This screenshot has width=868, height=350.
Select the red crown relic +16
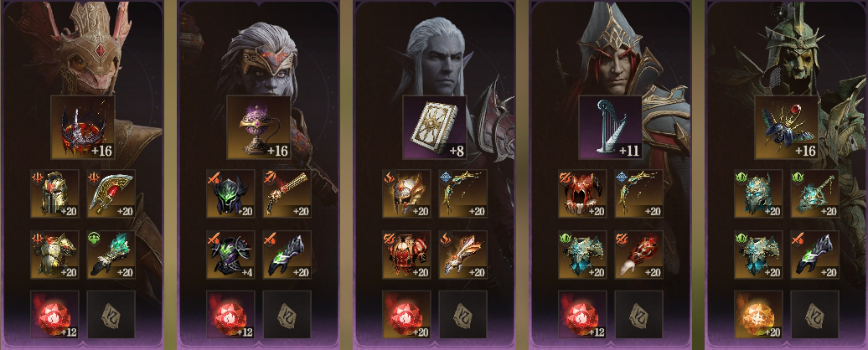[82, 127]
